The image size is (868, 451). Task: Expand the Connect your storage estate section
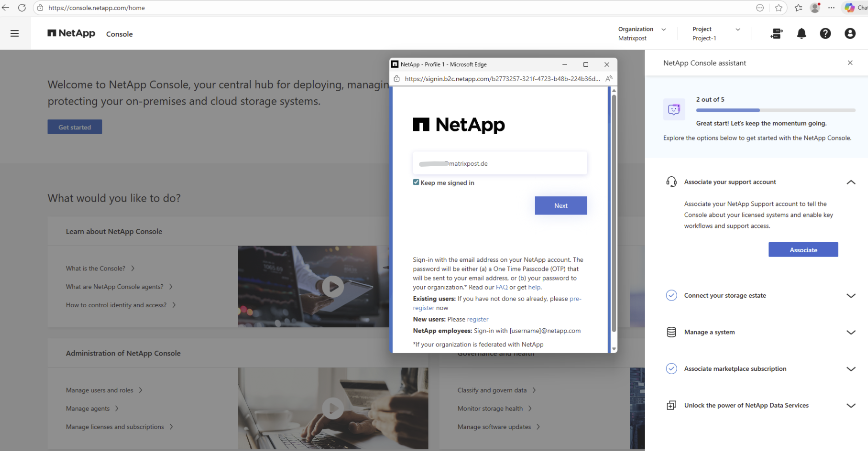click(x=851, y=296)
